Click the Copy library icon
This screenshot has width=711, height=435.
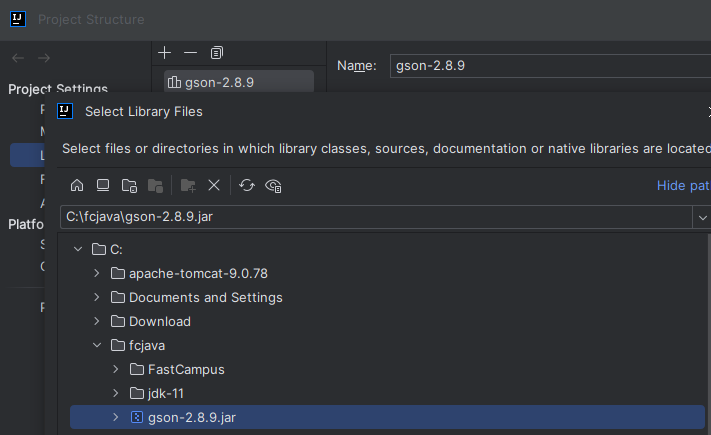coord(217,53)
